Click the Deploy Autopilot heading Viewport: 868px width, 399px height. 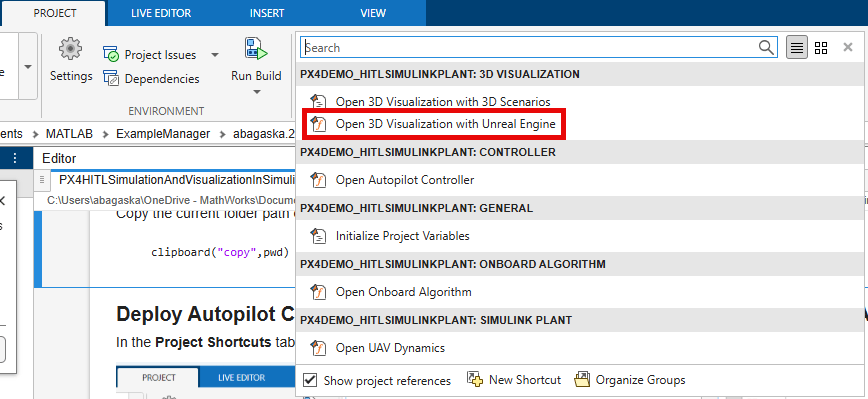click(205, 314)
